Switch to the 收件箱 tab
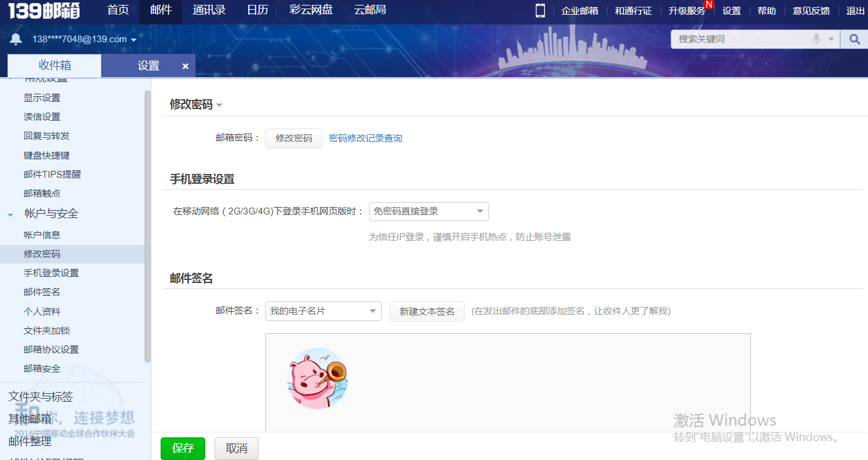The width and height of the screenshot is (868, 460). 55,66
